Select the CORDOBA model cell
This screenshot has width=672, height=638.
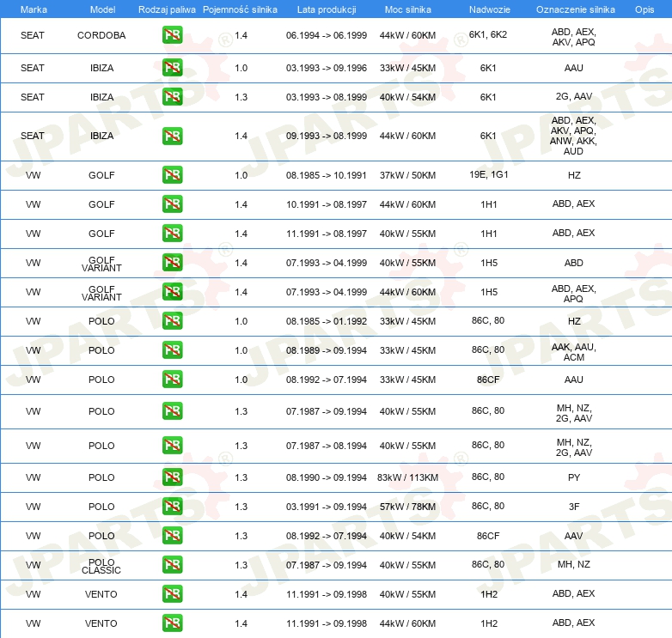coord(101,35)
